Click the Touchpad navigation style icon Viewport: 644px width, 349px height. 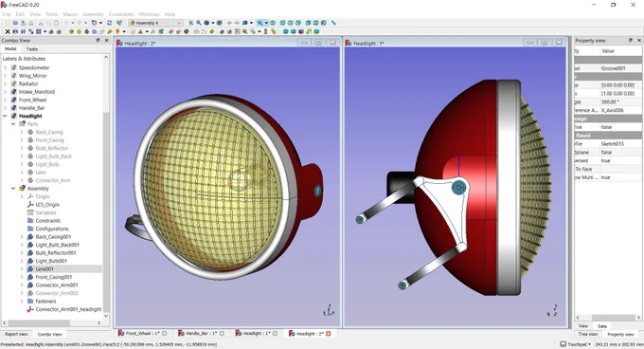coord(563,344)
